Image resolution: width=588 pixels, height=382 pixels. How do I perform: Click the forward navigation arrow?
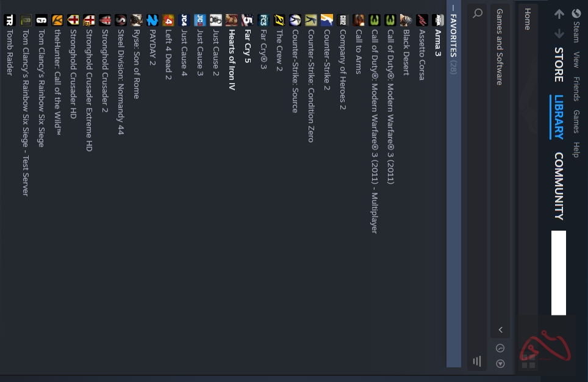pyautogui.click(x=559, y=34)
